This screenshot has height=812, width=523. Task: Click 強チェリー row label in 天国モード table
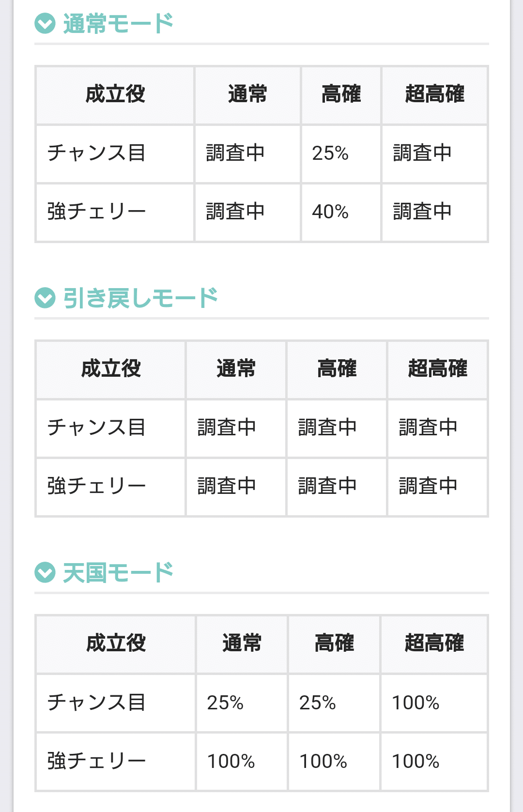pos(116,762)
